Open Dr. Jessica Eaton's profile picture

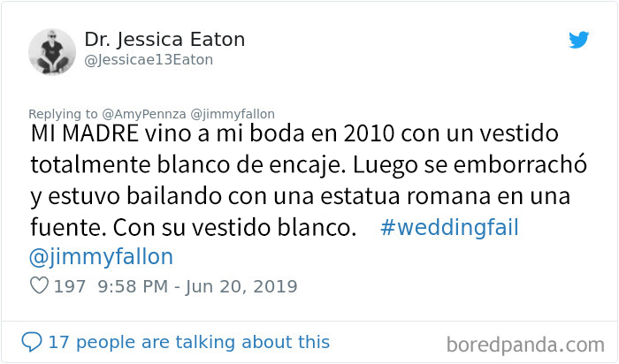[x=52, y=50]
